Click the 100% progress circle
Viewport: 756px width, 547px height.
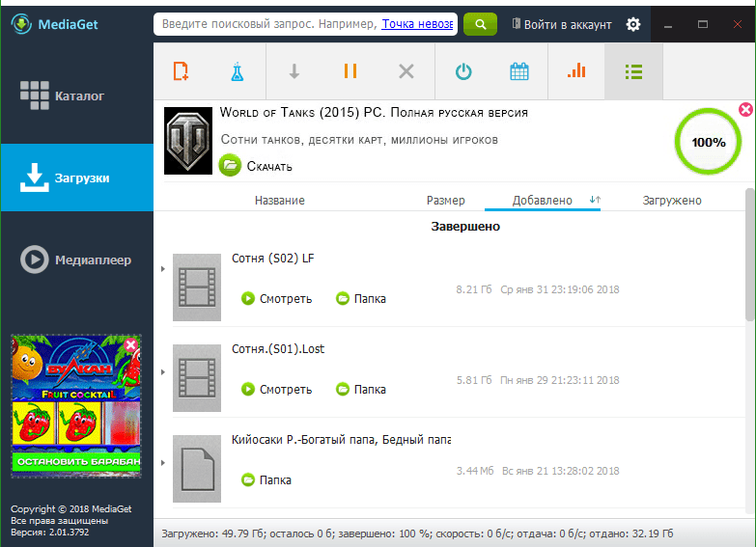click(708, 142)
